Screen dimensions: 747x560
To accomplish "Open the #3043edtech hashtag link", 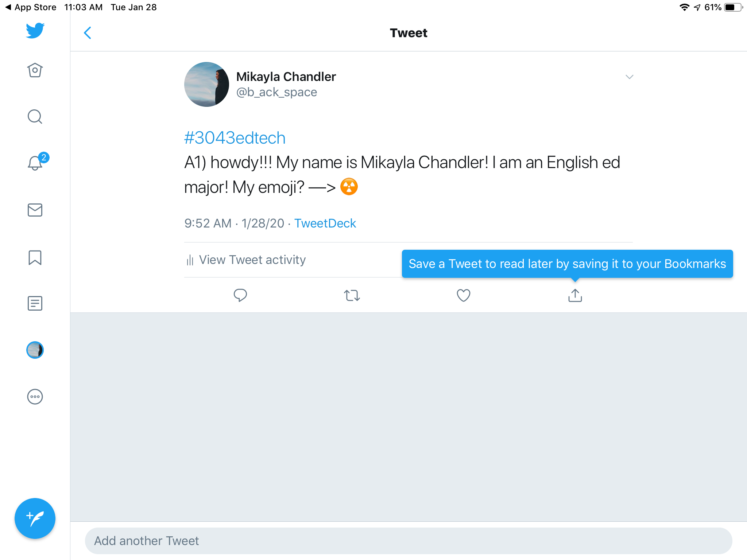I will point(235,138).
